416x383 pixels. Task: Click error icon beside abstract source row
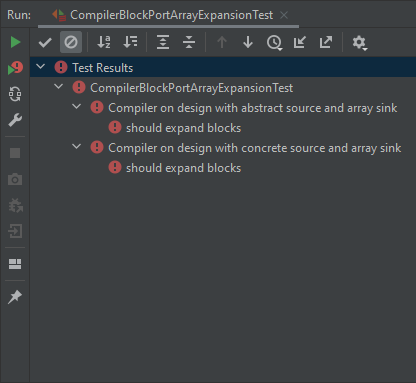(97, 107)
